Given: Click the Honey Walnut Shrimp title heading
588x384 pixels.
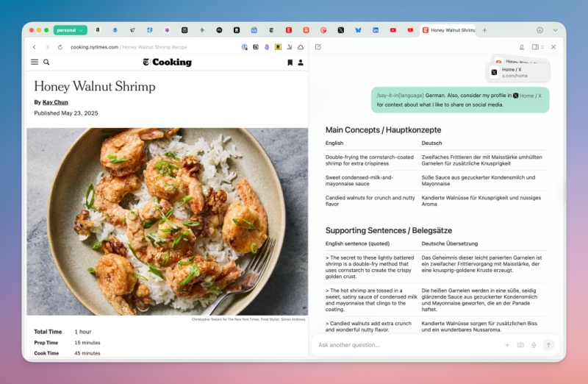Looking at the screenshot, I should (95, 86).
